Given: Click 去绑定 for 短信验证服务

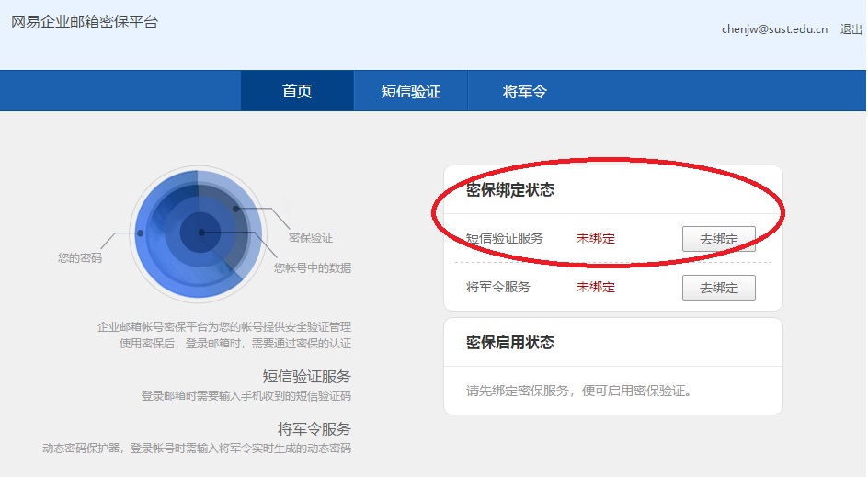Looking at the screenshot, I should [718, 239].
